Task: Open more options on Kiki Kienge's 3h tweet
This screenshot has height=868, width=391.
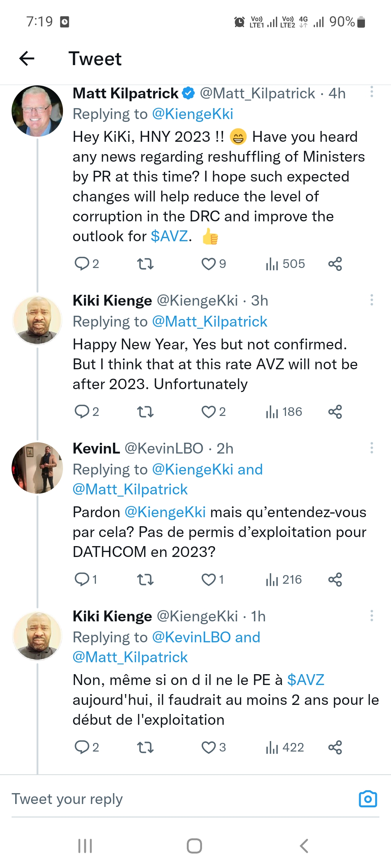Action: tap(371, 300)
